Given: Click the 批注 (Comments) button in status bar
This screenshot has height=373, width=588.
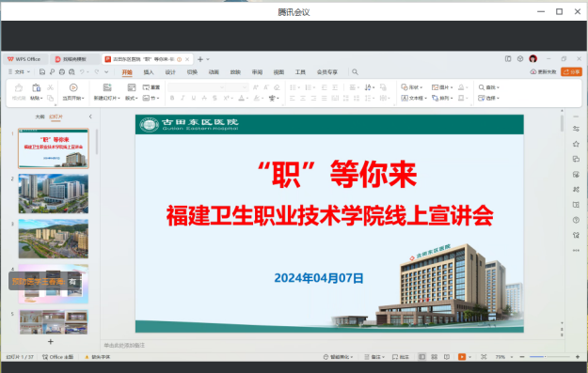Looking at the screenshot, I should (401, 357).
